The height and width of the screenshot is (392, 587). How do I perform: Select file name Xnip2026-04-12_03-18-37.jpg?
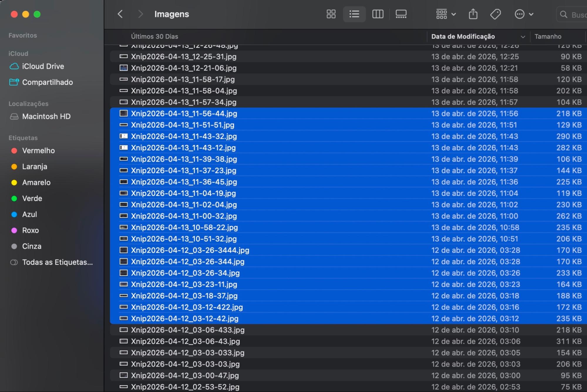click(x=184, y=295)
